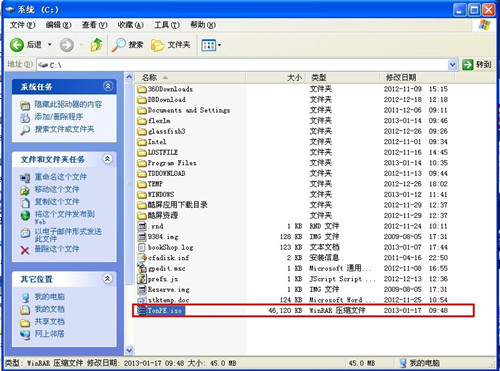The height and width of the screenshot is (371, 500).
Task: Toggle the Folders (文件夹) pane button
Action: [x=170, y=45]
